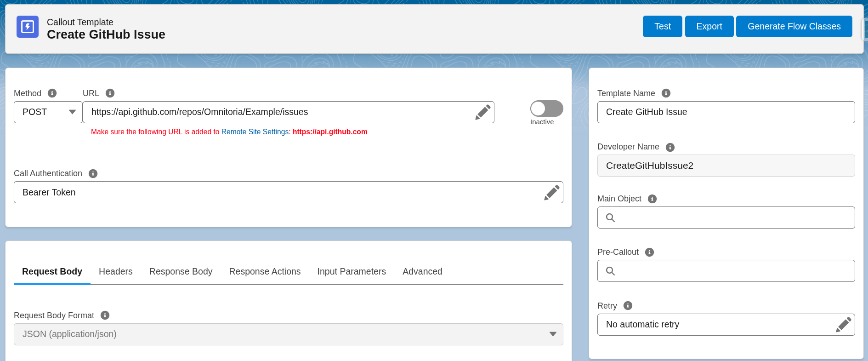The width and height of the screenshot is (868, 361).
Task: Click info icon beside Request Body Format
Action: pos(105,315)
